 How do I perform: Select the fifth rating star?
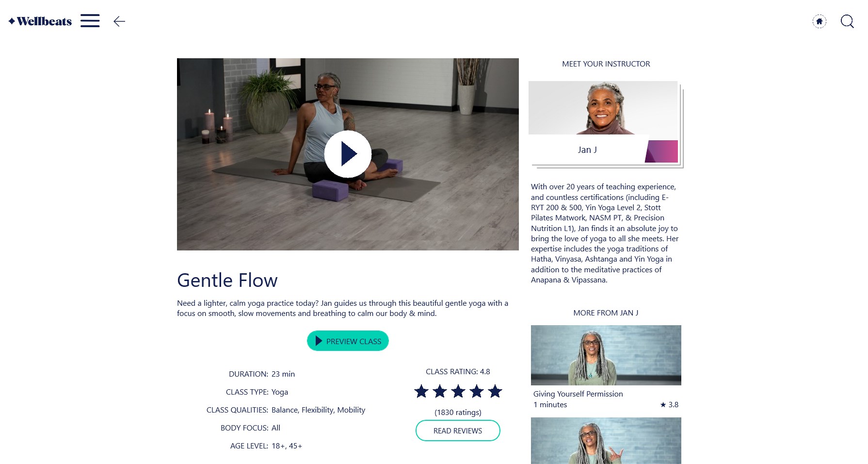(495, 391)
